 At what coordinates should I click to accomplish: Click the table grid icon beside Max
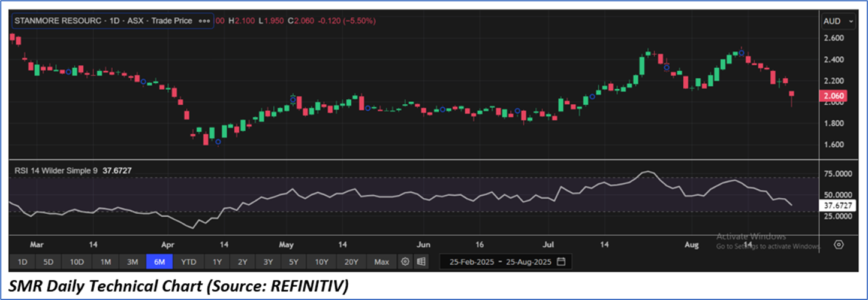point(421,262)
